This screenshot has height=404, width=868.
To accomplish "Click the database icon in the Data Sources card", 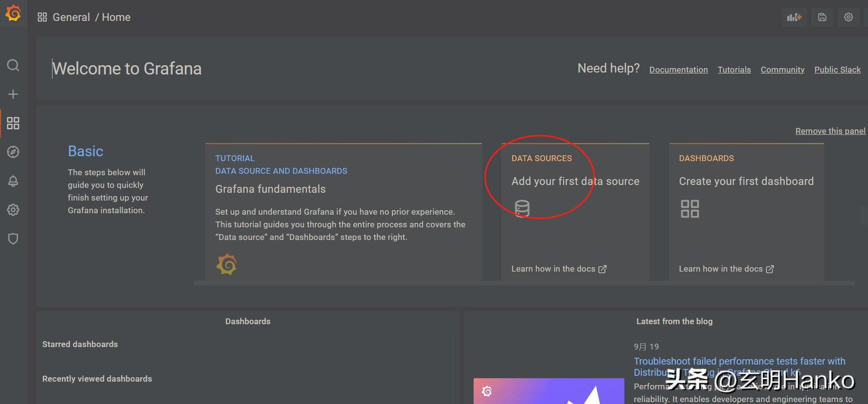I will (522, 208).
